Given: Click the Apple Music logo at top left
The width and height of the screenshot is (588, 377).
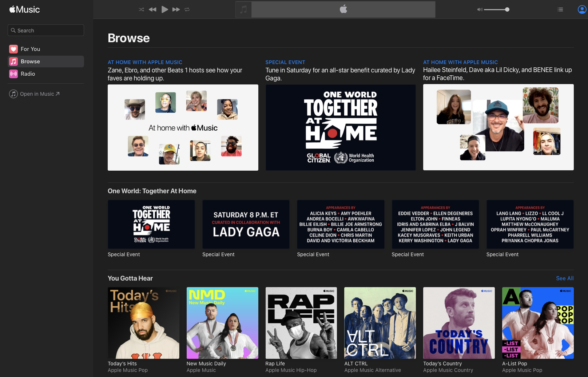Looking at the screenshot, I should click(24, 9).
